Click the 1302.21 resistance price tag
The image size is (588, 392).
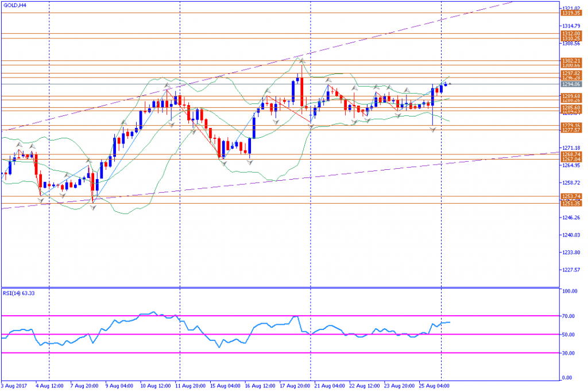[571, 60]
